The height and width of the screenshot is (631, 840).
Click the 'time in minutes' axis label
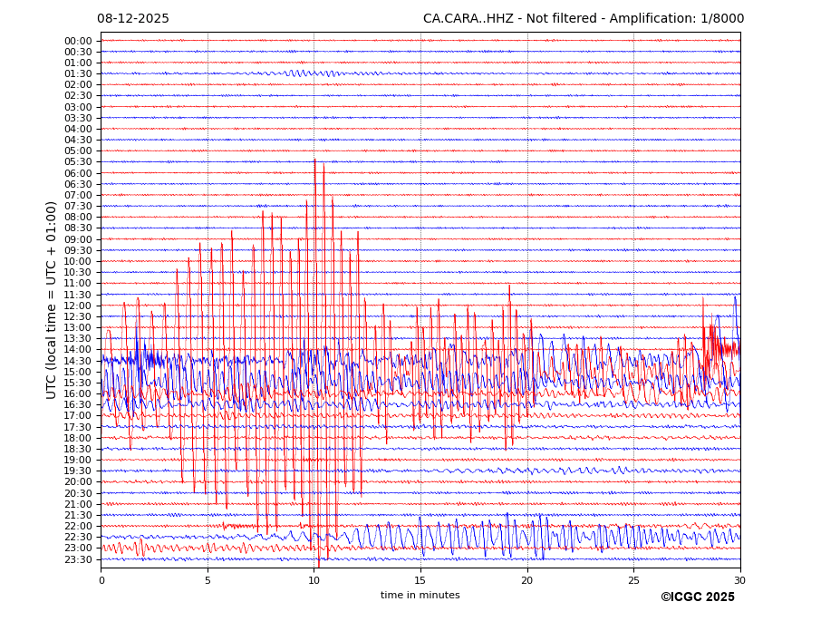(420, 596)
